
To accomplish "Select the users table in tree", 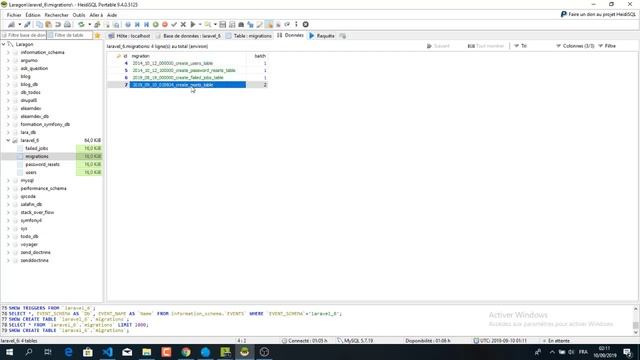I will (x=31, y=172).
